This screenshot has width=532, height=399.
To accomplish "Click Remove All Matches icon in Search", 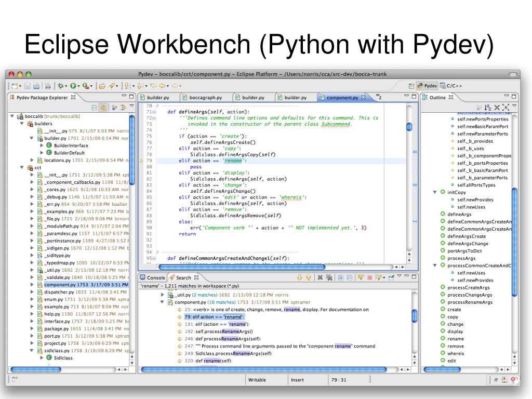I will 329,277.
